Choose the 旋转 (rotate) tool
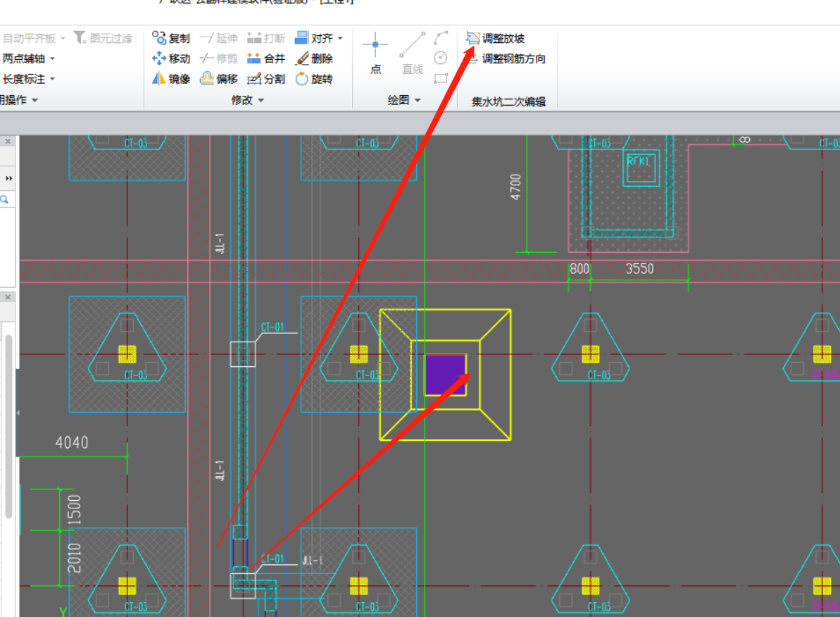The height and width of the screenshot is (617, 840). point(314,79)
